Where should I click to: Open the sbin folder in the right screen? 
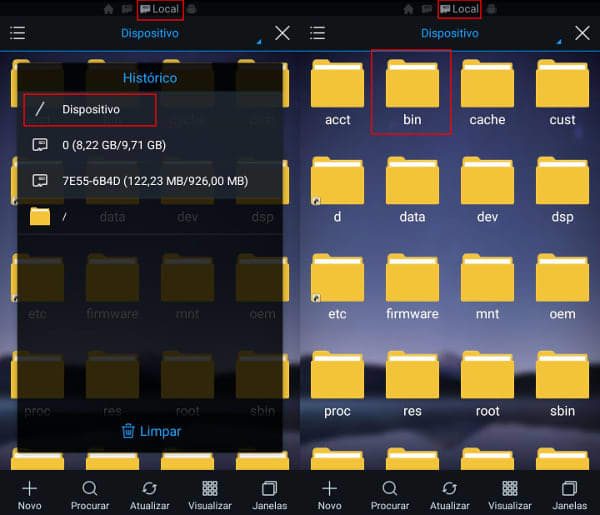click(562, 384)
